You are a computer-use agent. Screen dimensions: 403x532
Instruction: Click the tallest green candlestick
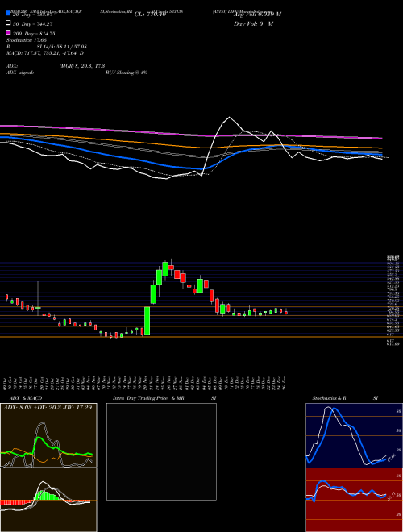(147, 321)
